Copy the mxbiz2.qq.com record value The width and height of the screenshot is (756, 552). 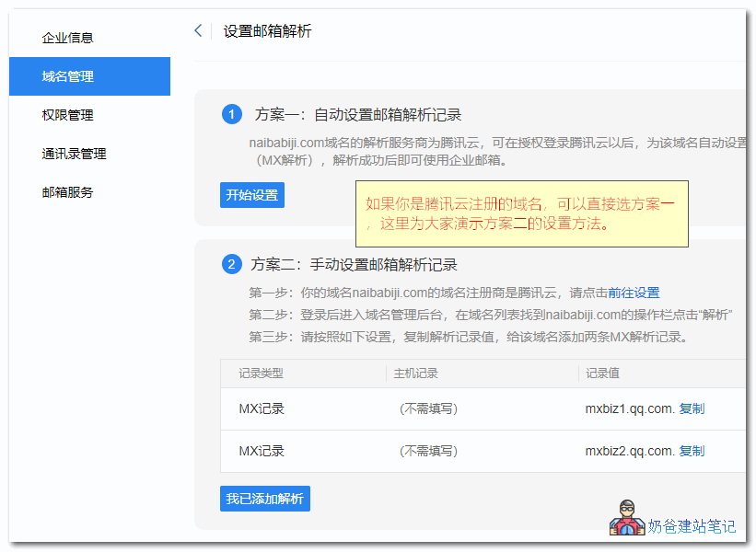[x=692, y=451]
